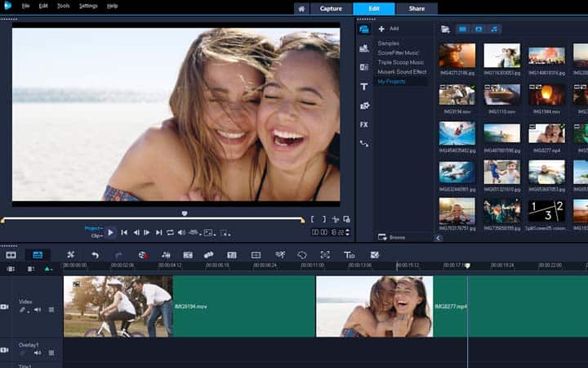The height and width of the screenshot is (368, 588).
Task: Open the Title (T) library panel
Action: [364, 86]
